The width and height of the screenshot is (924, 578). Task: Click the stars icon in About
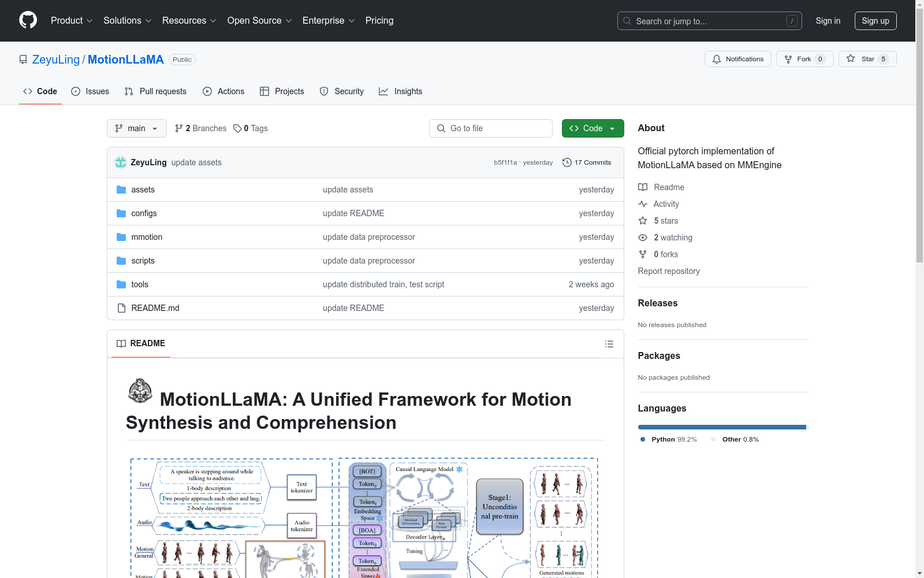pos(643,221)
